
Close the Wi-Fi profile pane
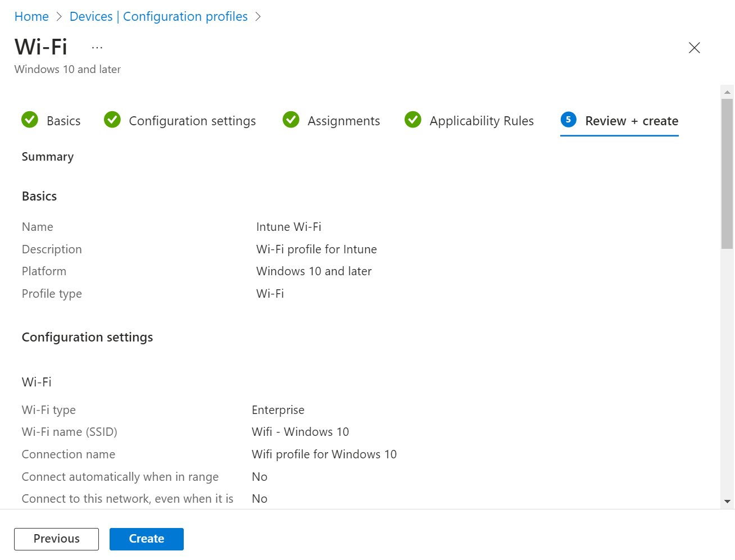694,48
